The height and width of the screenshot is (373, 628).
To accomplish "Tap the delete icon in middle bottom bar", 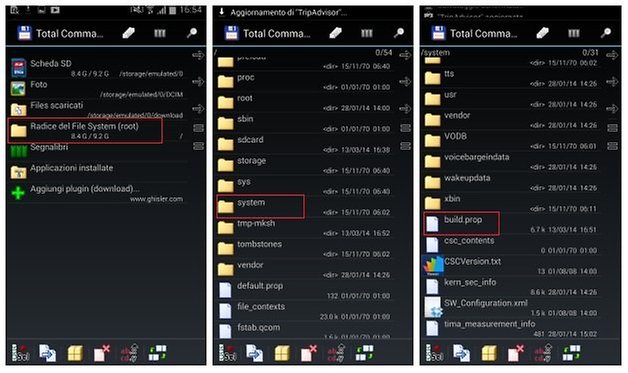I will pos(309,353).
